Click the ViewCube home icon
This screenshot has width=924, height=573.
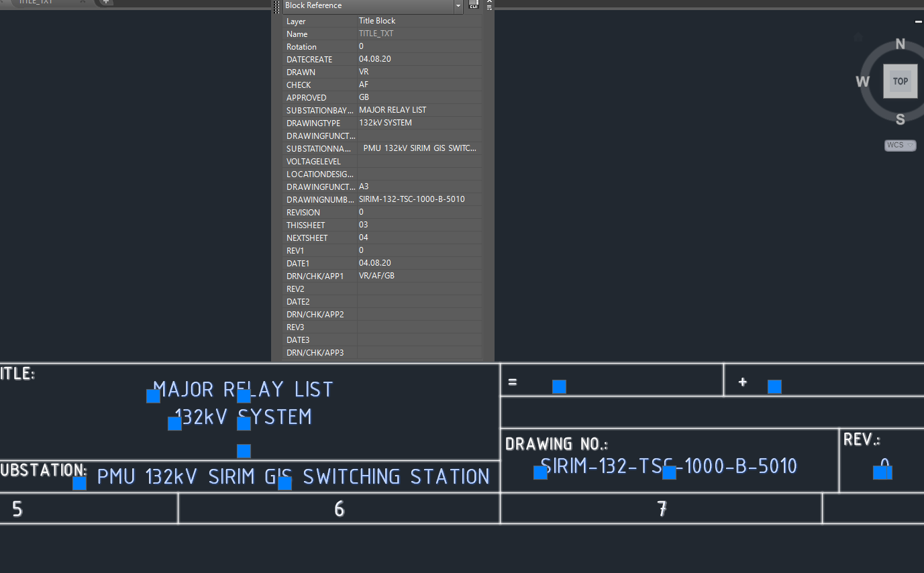pos(858,37)
